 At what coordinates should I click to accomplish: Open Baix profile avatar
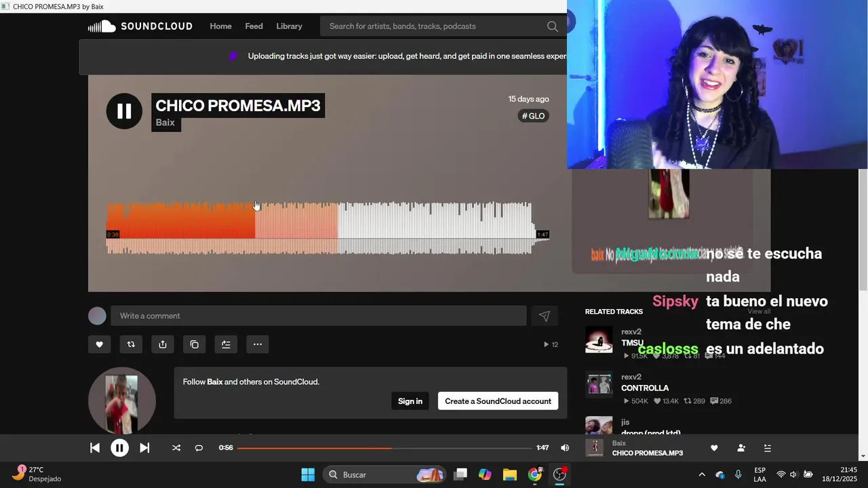click(122, 401)
